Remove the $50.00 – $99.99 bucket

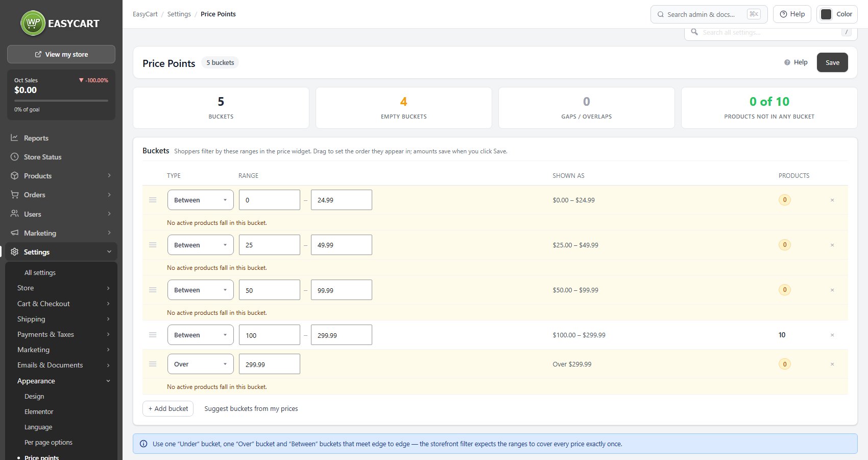coord(832,290)
